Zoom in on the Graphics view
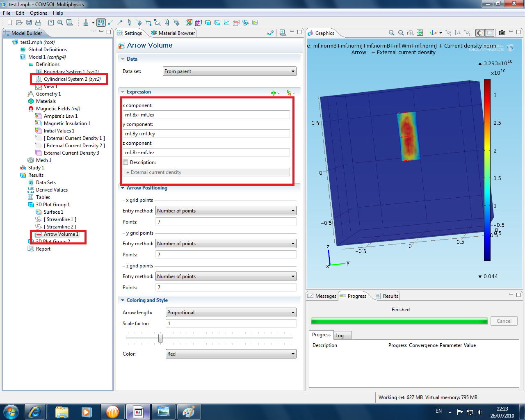Image resolution: width=525 pixels, height=420 pixels. point(391,33)
